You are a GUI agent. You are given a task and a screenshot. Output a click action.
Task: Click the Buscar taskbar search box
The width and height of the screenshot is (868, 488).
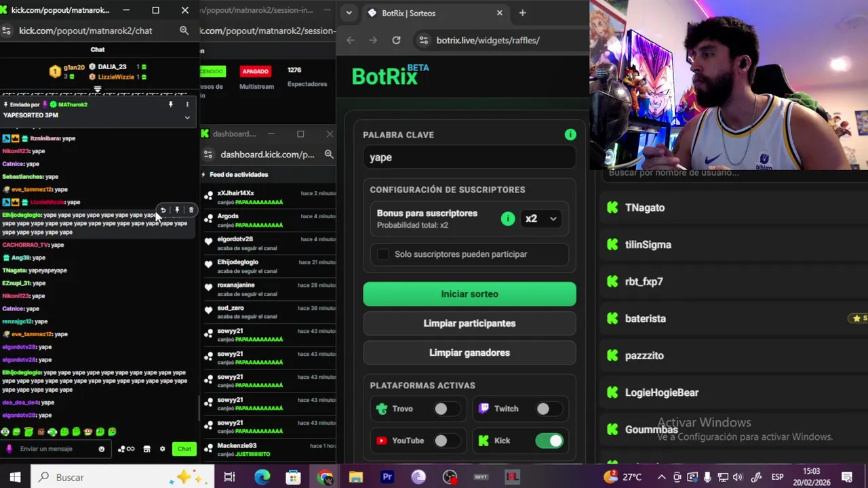[x=122, y=477]
